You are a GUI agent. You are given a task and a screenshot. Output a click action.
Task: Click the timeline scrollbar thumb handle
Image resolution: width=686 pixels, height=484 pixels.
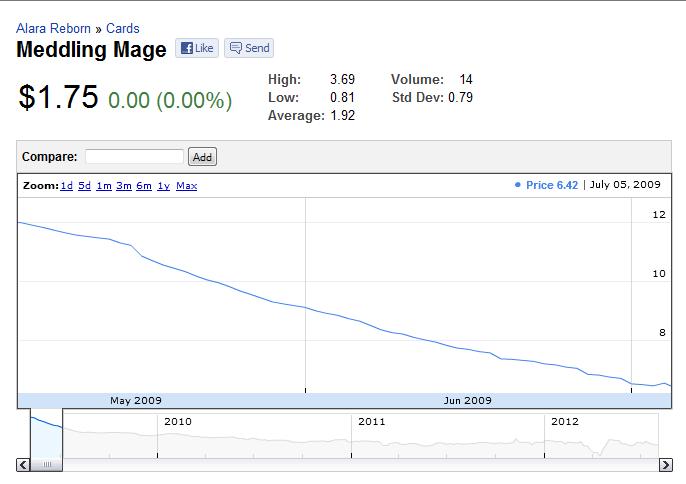[46, 465]
